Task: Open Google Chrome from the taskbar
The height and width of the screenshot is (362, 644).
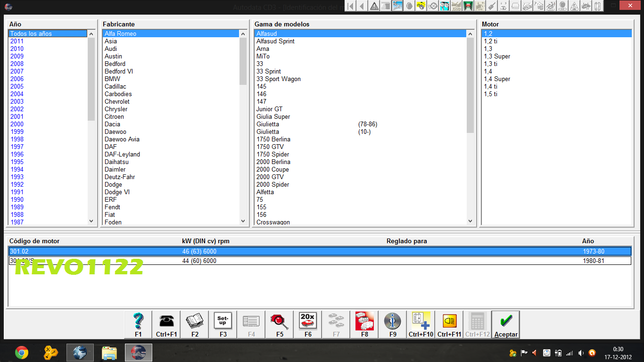Action: point(21,352)
